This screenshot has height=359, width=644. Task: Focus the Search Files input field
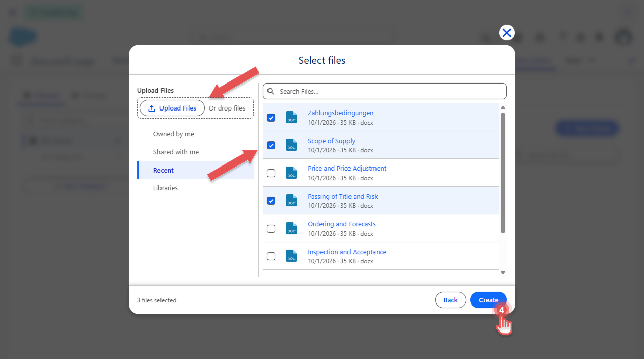[x=385, y=91]
